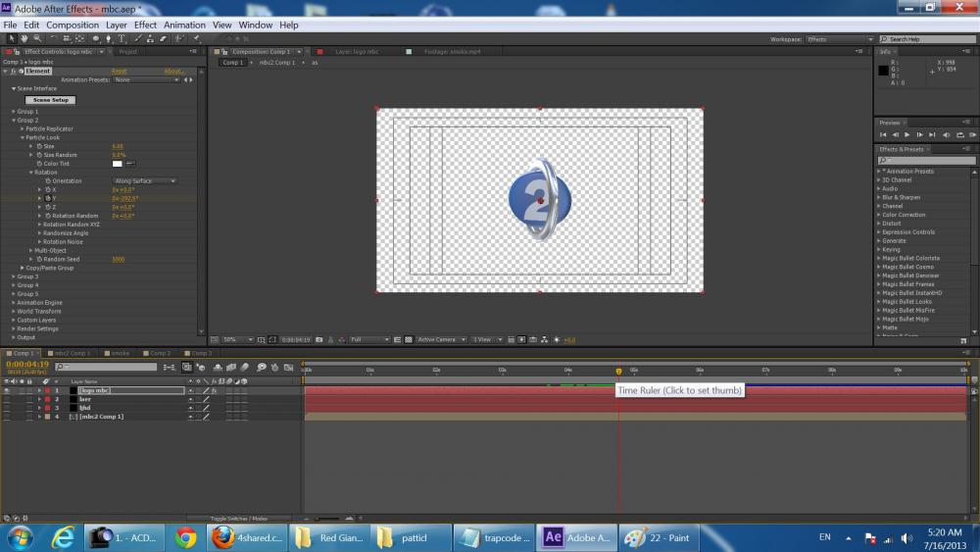This screenshot has width=980, height=552.
Task: Open the Composition menu
Action: tap(73, 25)
